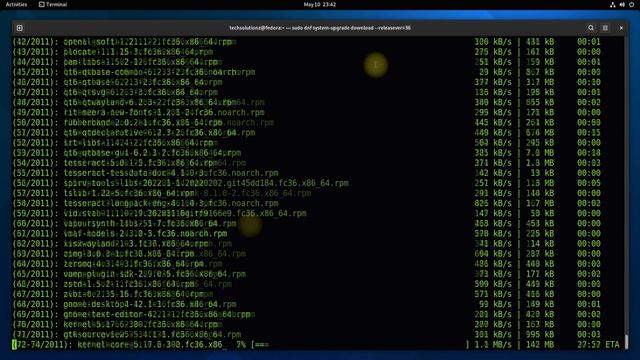This screenshot has height=360, width=640.
Task: Open the clock showing May 10 23:42
Action: tap(320, 4)
